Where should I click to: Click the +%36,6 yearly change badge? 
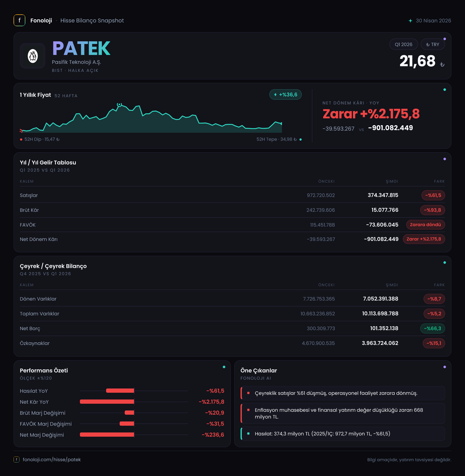pos(286,94)
